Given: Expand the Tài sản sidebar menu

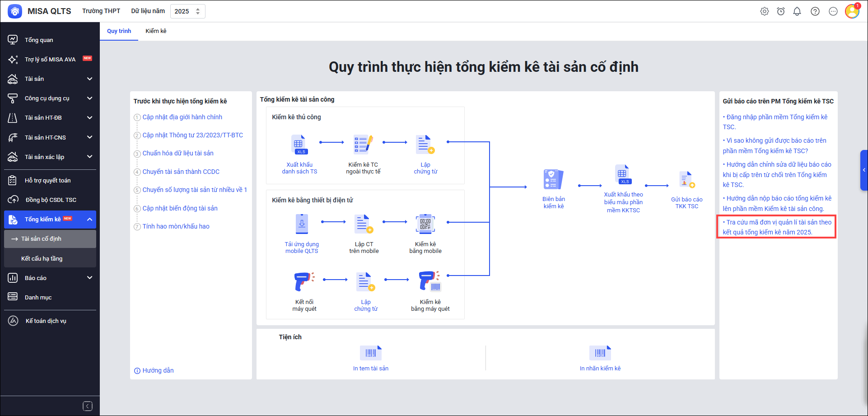Looking at the screenshot, I should coord(89,79).
